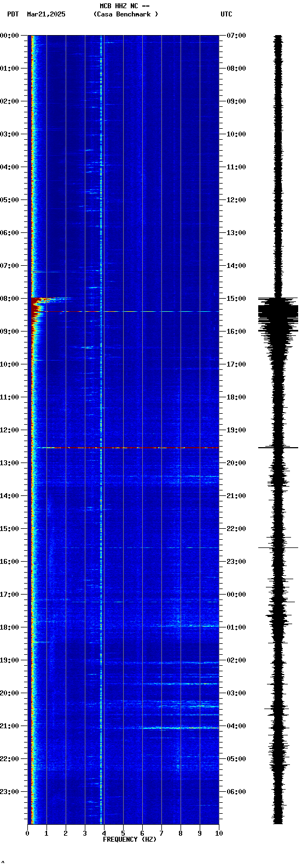Click the 'UTC' timezone label

tap(226, 14)
